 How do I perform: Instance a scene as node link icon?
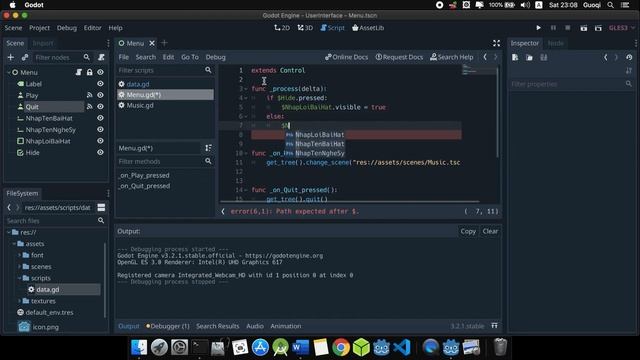(25, 58)
